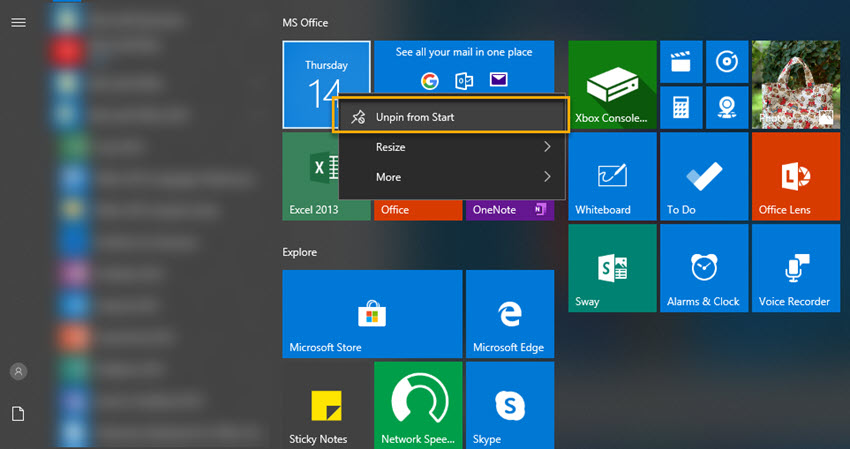Open the Mail tile

pos(464,66)
